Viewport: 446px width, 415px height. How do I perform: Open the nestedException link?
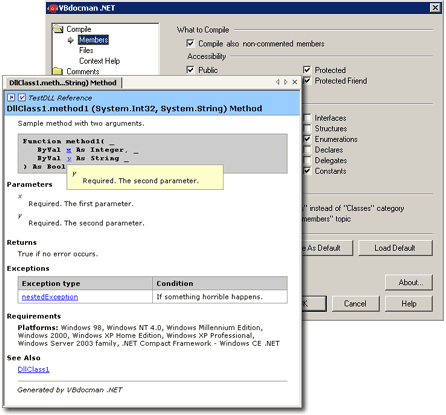coord(50,297)
